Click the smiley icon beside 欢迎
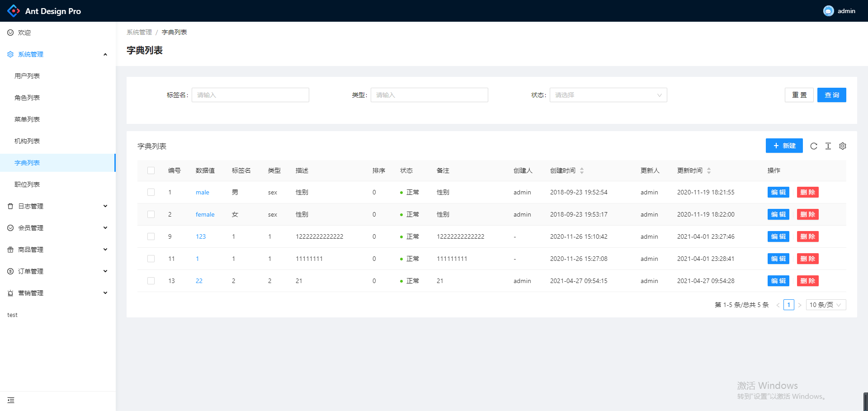The width and height of the screenshot is (868, 411). tap(10, 33)
